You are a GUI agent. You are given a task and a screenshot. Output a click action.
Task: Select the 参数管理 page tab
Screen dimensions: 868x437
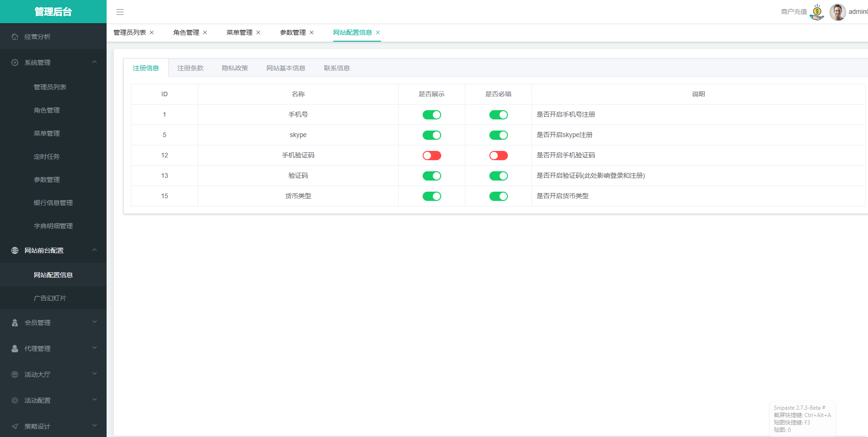(x=292, y=32)
